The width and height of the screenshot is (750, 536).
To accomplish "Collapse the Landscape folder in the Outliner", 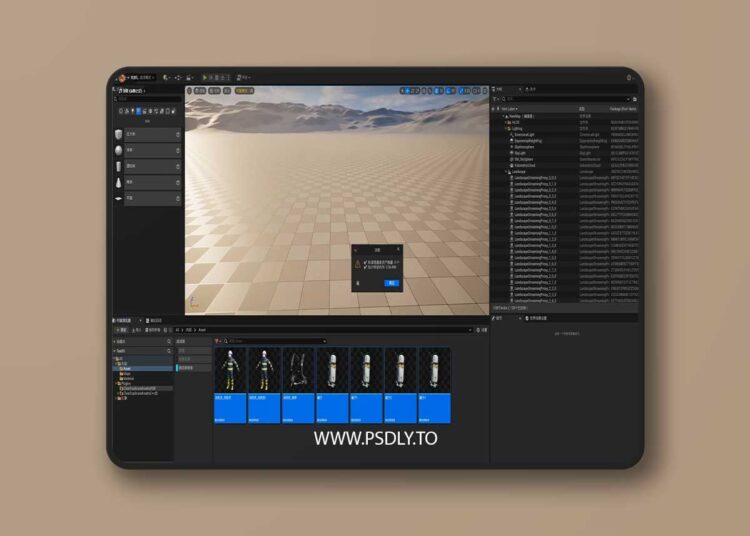I will (506, 171).
